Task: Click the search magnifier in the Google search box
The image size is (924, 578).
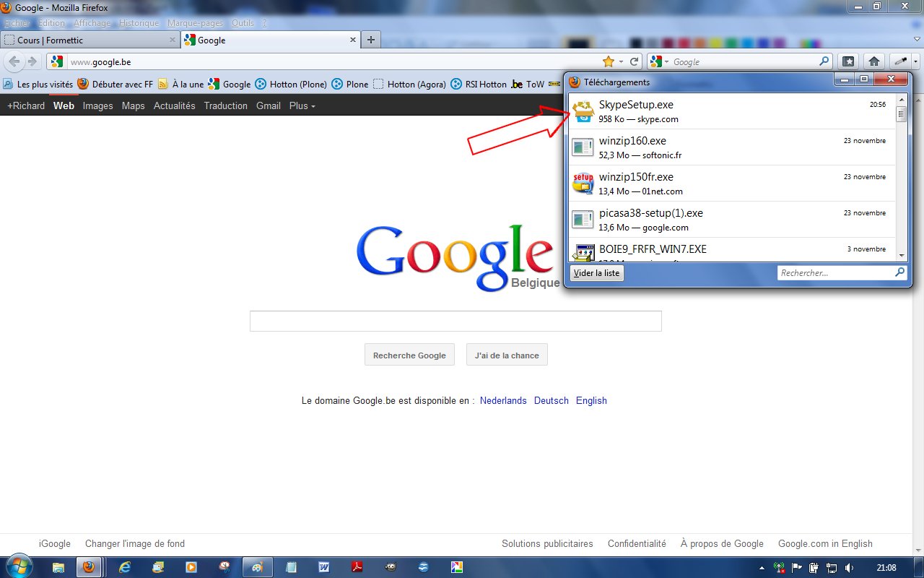Action: (x=824, y=61)
